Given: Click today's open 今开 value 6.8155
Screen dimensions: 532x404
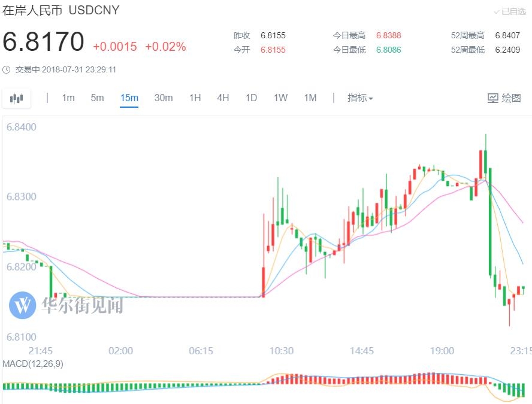Looking at the screenshot, I should point(273,50).
